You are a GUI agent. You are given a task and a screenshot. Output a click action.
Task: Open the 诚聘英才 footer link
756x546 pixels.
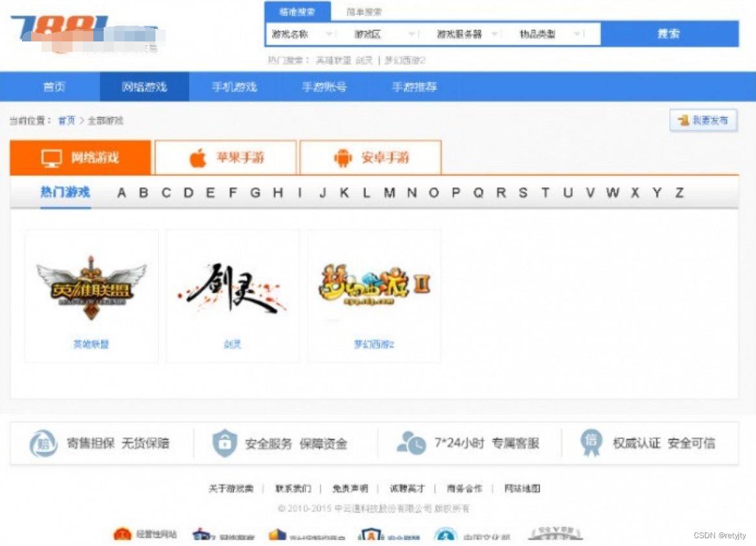pyautogui.click(x=407, y=488)
